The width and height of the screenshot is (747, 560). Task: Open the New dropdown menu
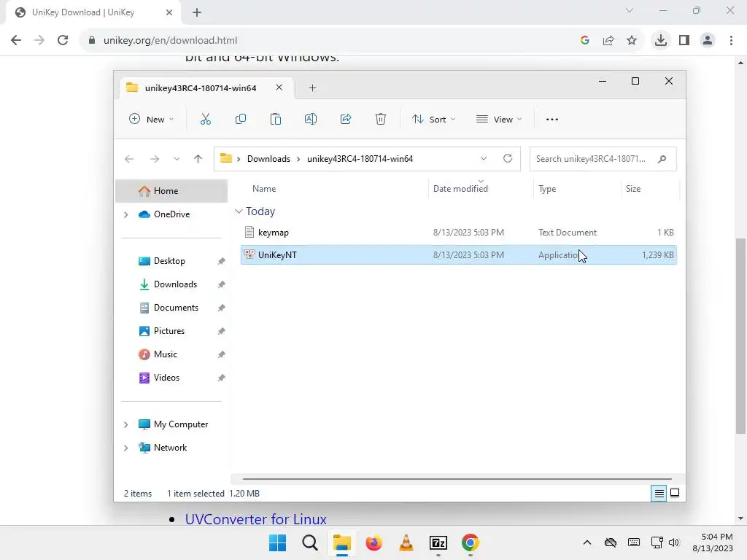(152, 119)
